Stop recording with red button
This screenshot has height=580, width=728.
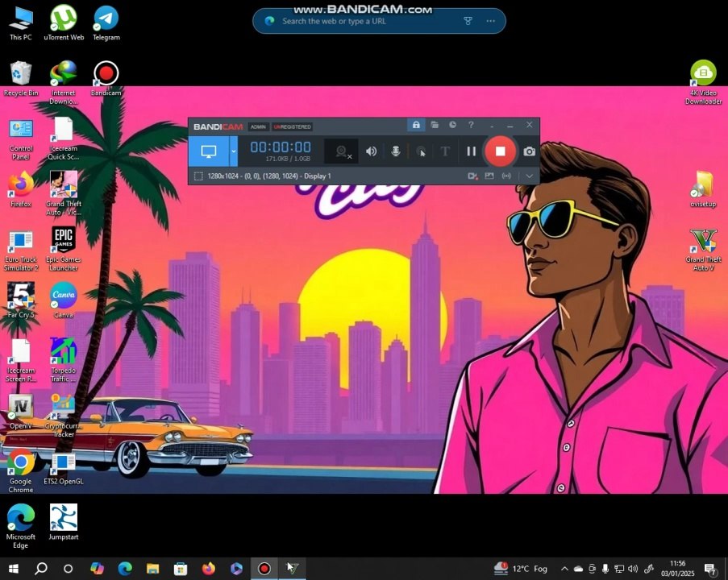(500, 151)
